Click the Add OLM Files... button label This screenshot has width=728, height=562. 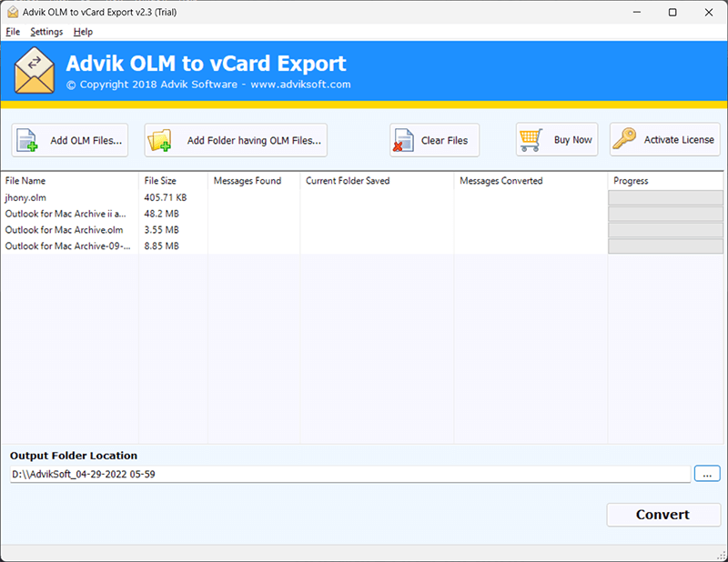click(x=86, y=140)
